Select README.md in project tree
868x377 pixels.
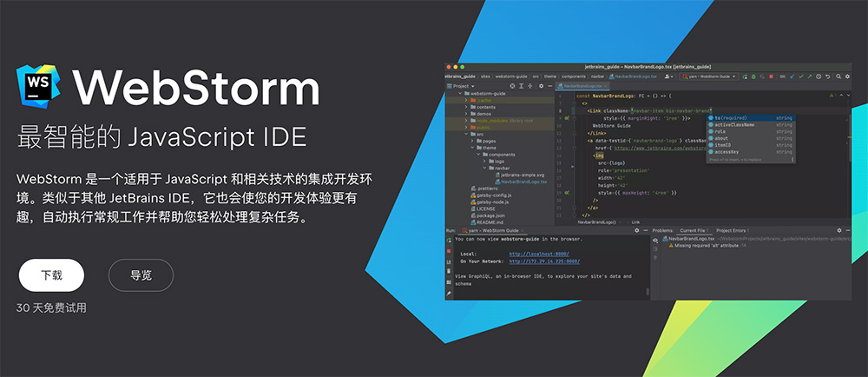[486, 222]
